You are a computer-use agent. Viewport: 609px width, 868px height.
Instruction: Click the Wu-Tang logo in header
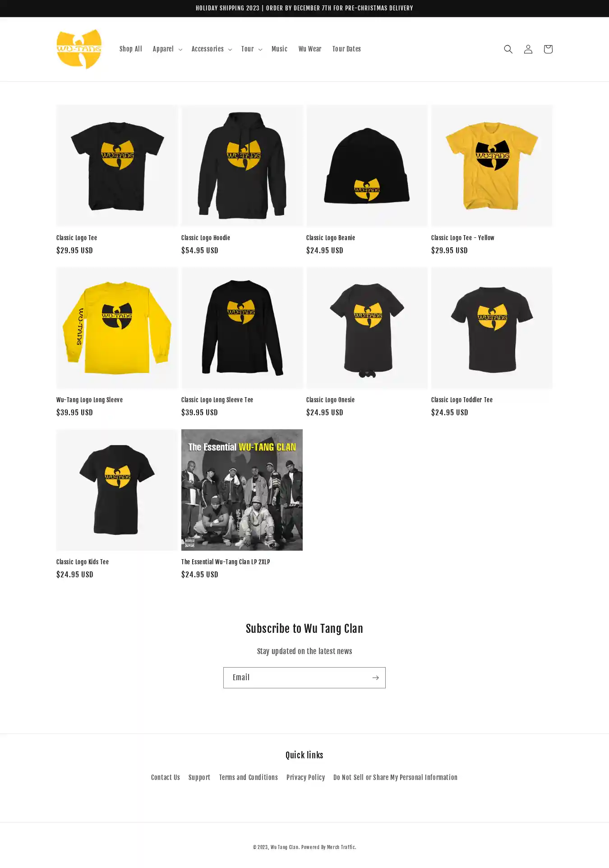[79, 49]
